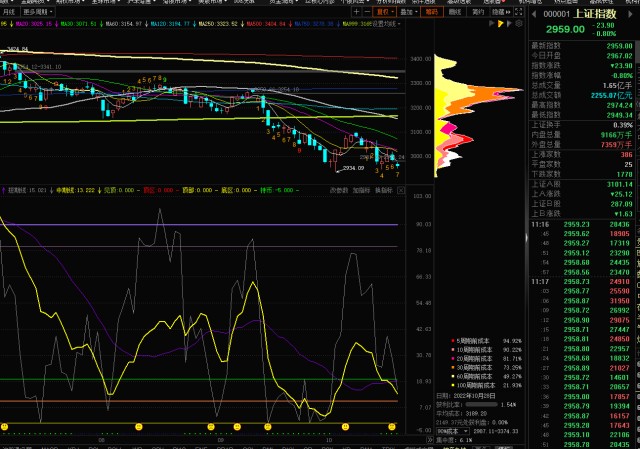Toggle the 100-period-ago cost legend item
This screenshot has height=449, width=640.
coord(474,384)
